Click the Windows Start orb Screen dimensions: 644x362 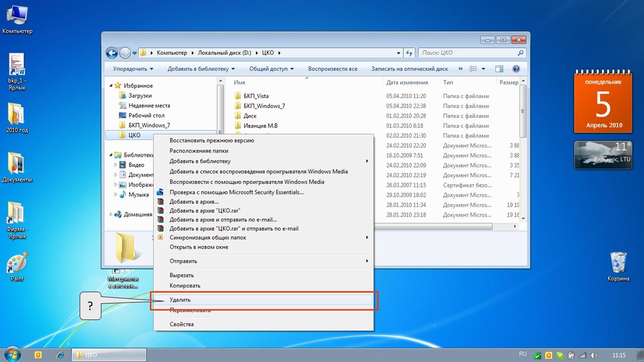point(13,354)
